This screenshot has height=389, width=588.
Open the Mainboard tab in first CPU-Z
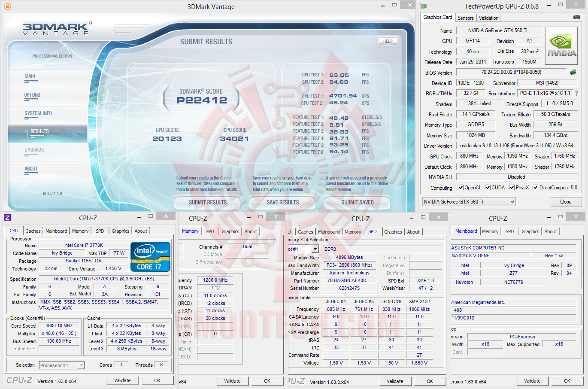tap(56, 231)
